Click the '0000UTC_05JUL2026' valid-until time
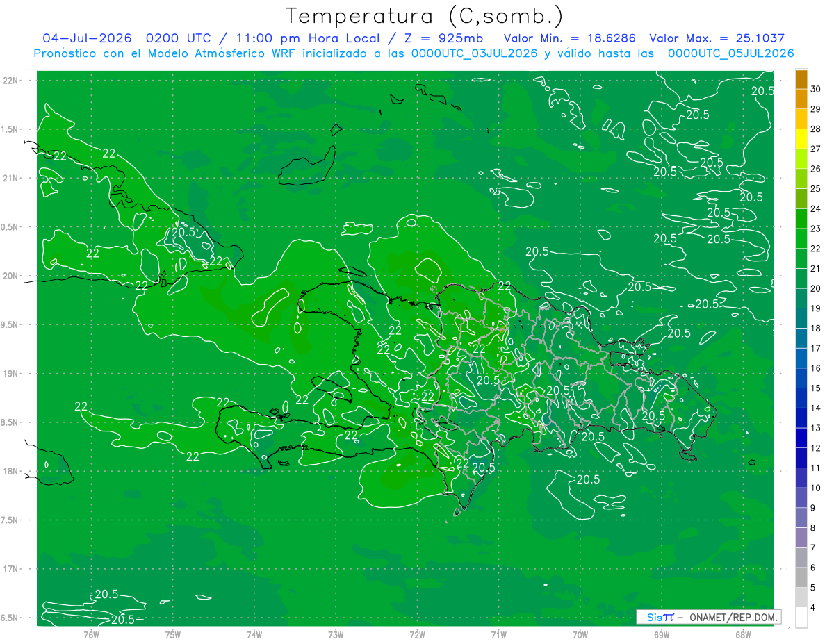 click(730, 53)
